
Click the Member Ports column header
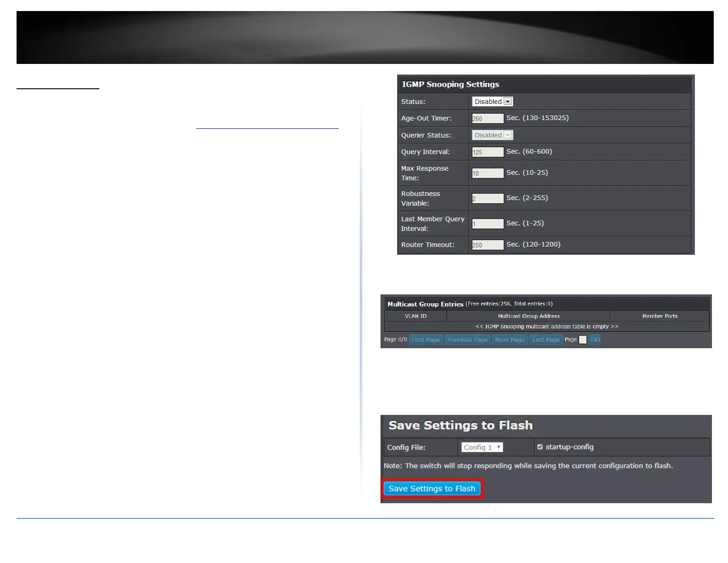tap(660, 316)
